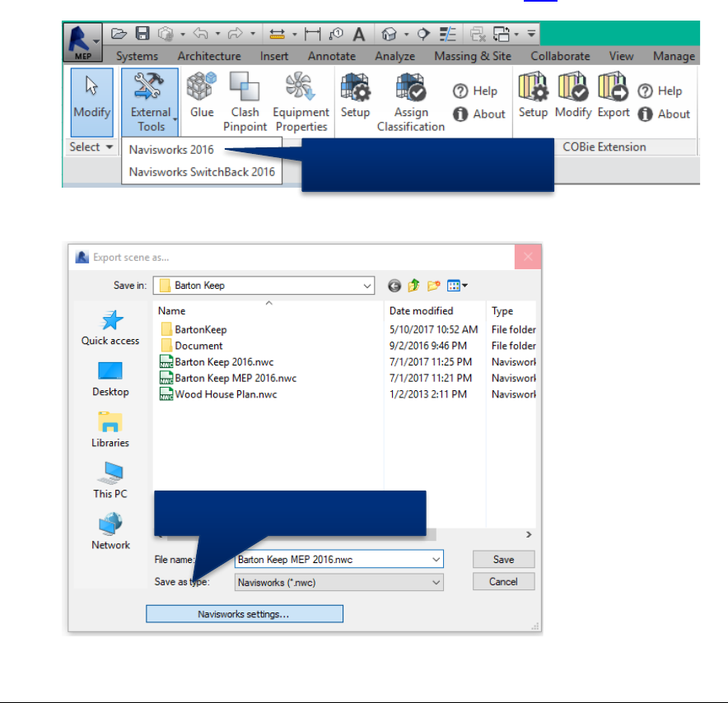728x703 pixels.
Task: Switch to the Insert ribbon tab
Action: click(274, 56)
